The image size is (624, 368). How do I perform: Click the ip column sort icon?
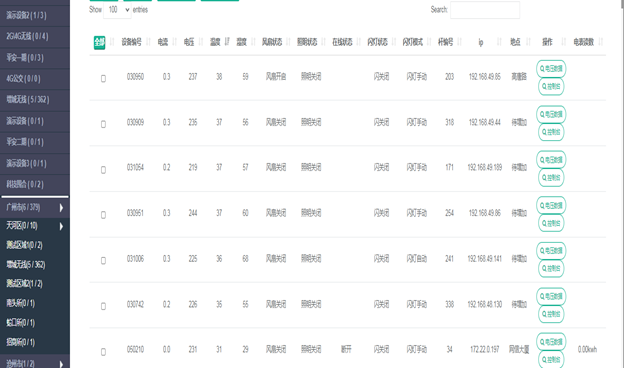coord(499,42)
